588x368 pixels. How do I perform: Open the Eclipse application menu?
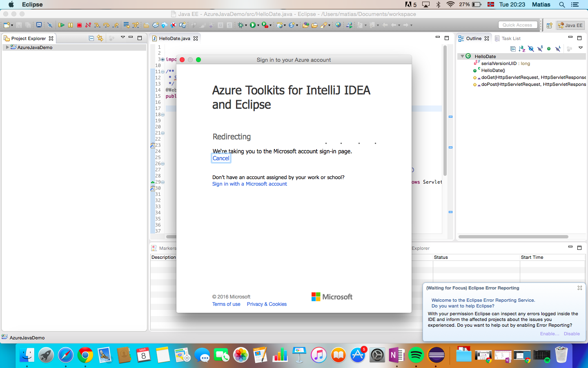32,4
